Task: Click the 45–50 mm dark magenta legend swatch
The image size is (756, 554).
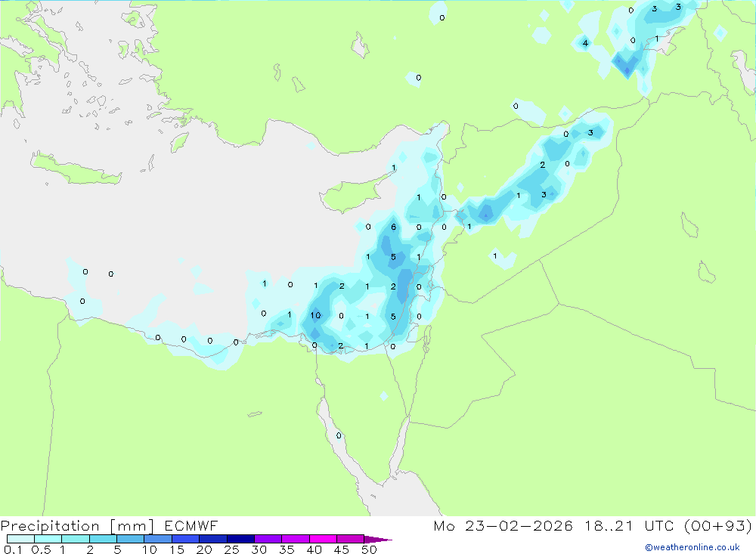Action: (351, 539)
